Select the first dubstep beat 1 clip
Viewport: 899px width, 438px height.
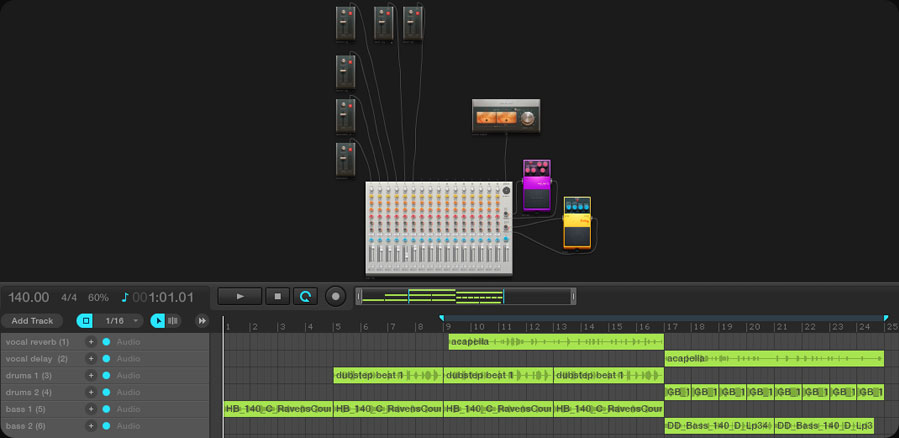pos(388,376)
